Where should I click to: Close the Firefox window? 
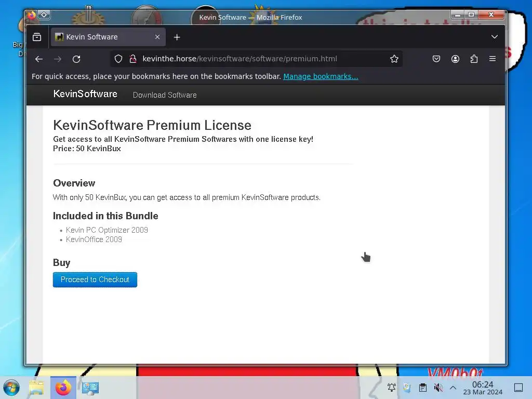(x=491, y=15)
